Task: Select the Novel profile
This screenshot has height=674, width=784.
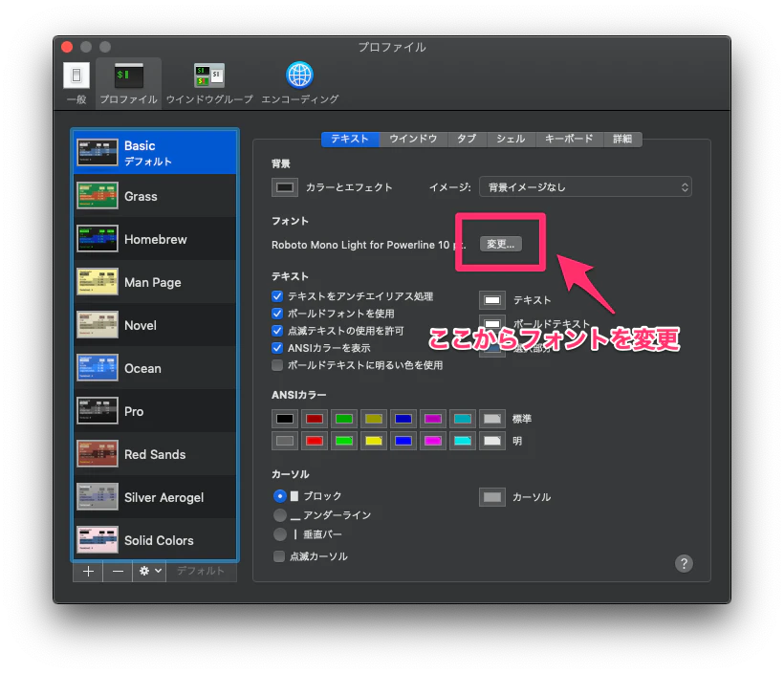Action: (x=155, y=324)
